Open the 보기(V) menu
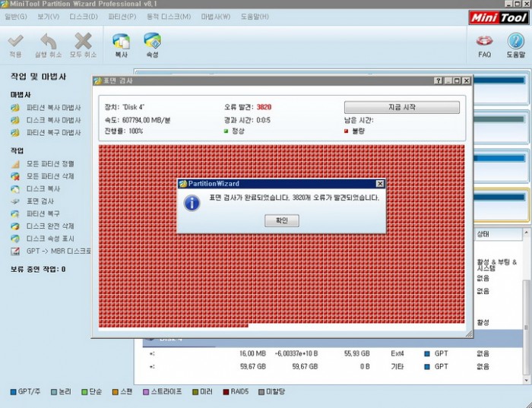The image size is (532, 408). pos(48,17)
